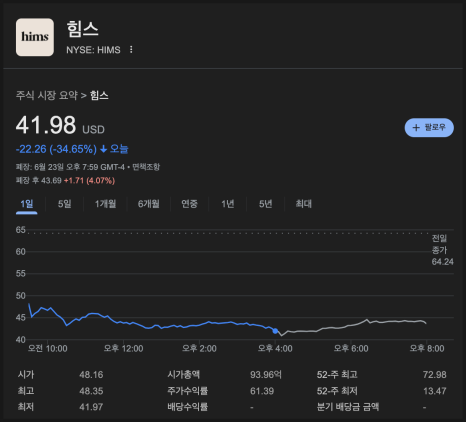This screenshot has width=466, height=422.
Task: Click the hims company logo
Action: 35,37
